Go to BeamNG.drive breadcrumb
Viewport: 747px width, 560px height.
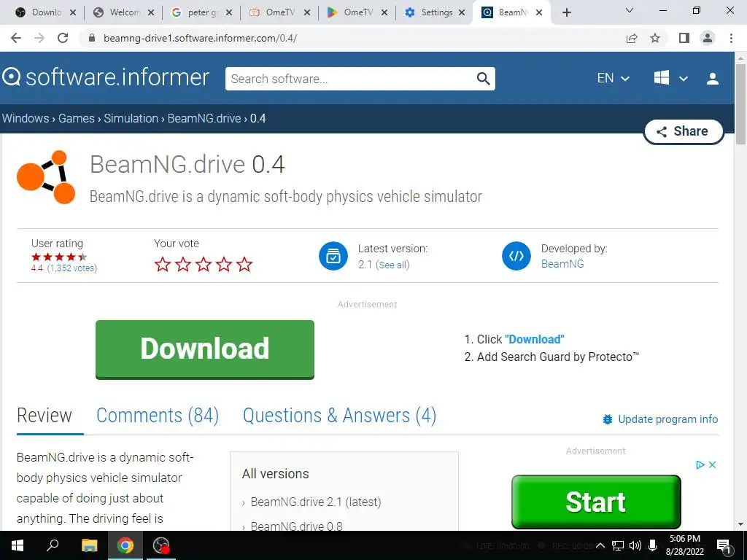(204, 118)
